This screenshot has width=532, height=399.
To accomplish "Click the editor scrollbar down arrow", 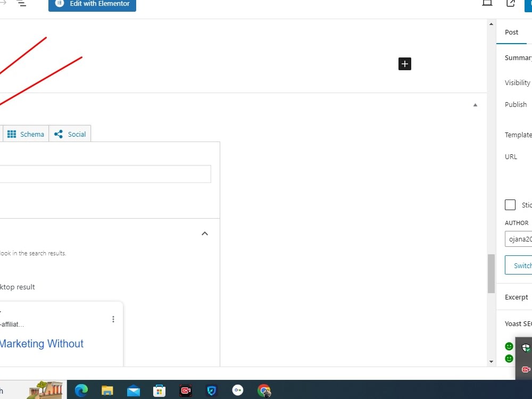I will [491, 362].
